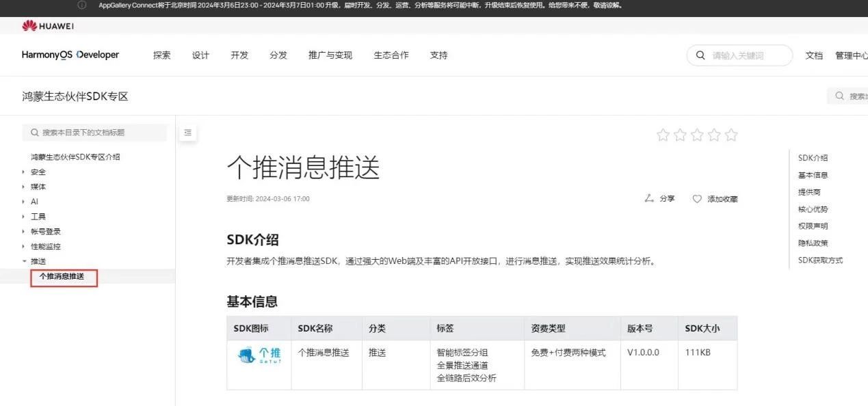Go to 文档 in the header
This screenshot has width=868, height=406.
[x=814, y=55]
